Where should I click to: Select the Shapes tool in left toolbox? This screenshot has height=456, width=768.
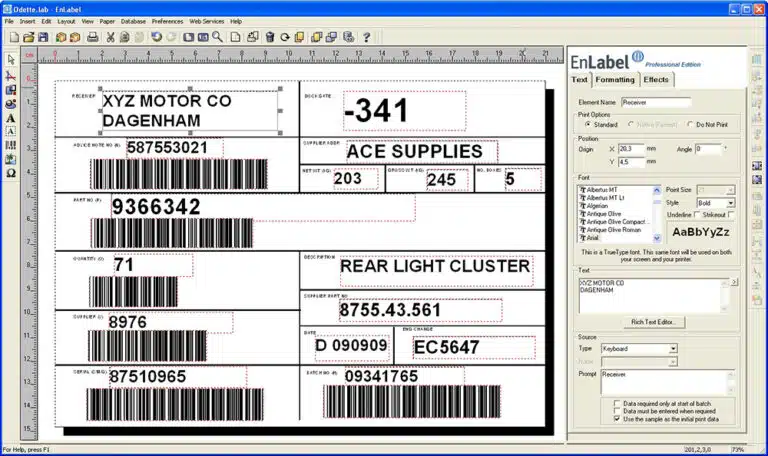click(x=11, y=90)
